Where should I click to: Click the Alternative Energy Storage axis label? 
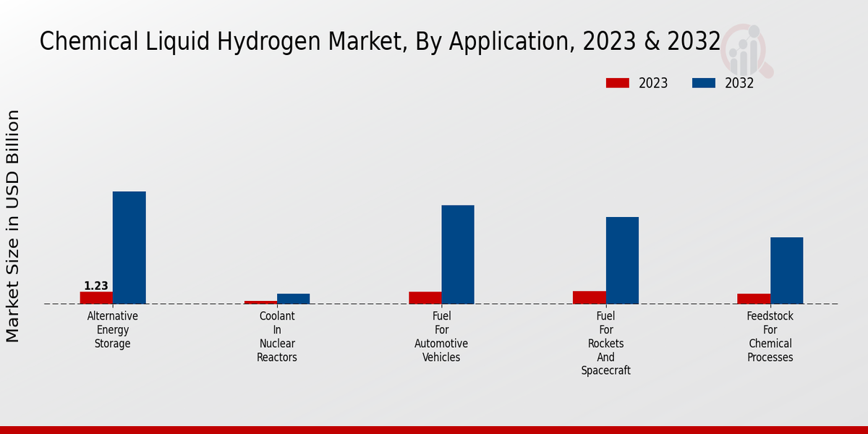click(113, 330)
